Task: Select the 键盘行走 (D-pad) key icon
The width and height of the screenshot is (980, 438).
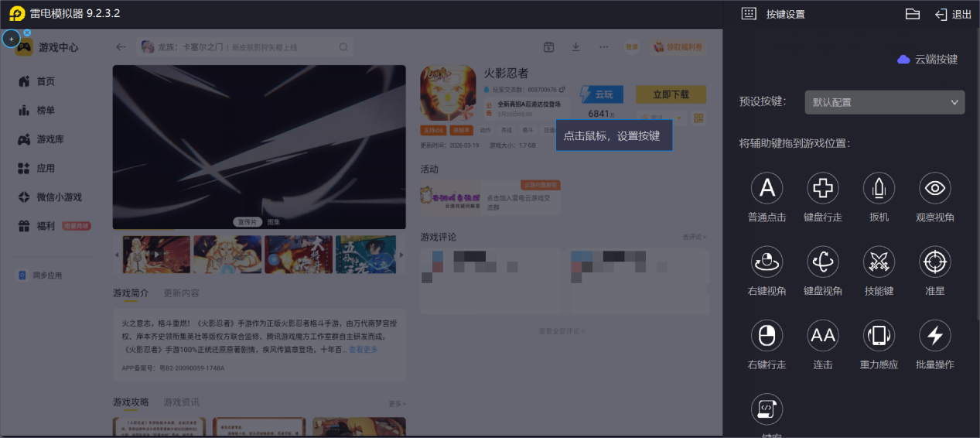Action: point(823,188)
